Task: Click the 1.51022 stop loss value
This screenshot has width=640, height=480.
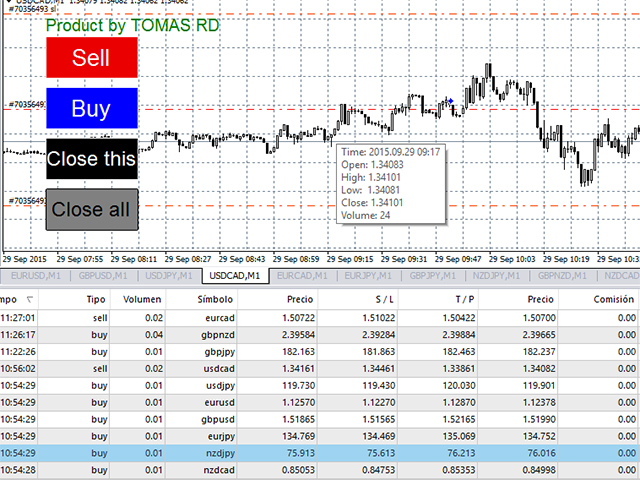Action: click(x=378, y=318)
